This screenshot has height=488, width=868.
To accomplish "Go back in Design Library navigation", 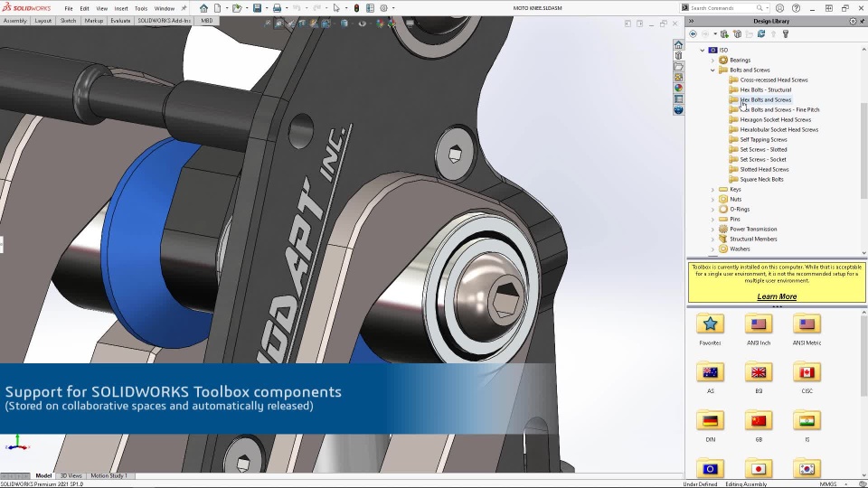I will click(x=693, y=34).
